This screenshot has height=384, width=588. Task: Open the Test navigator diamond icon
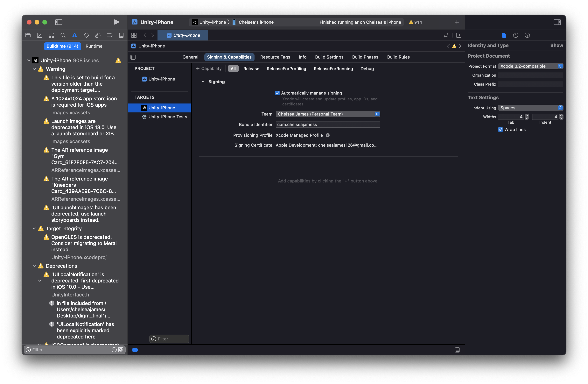(86, 35)
